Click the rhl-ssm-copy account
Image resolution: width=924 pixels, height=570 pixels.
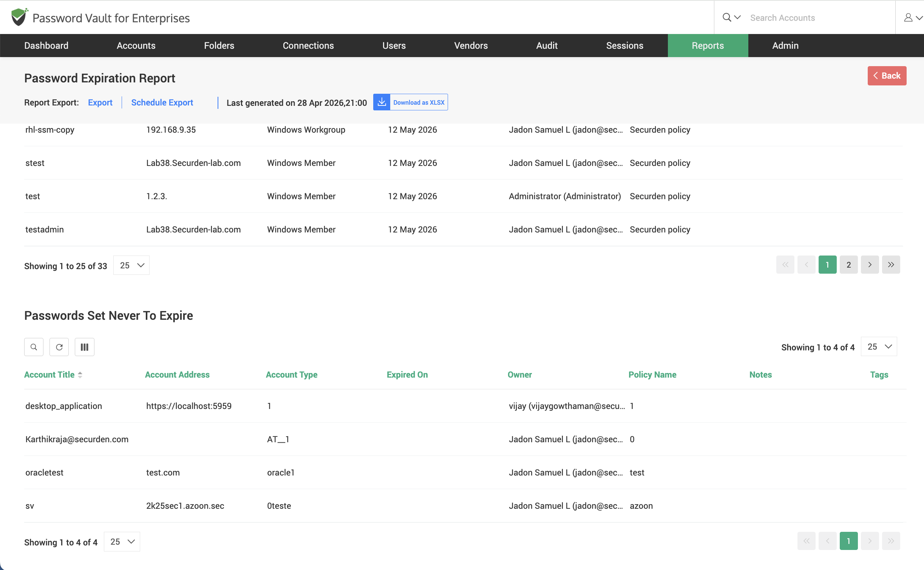(50, 130)
